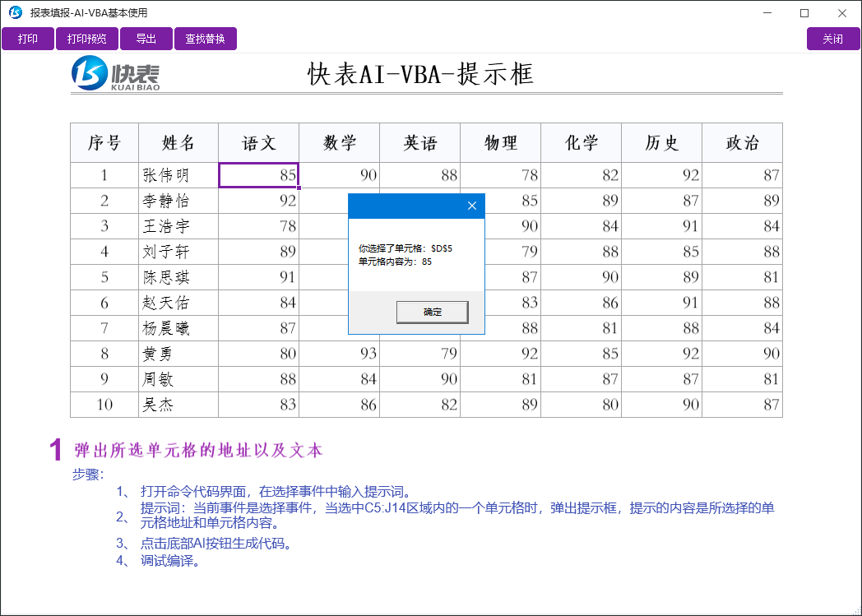Screen dimensions: 862x616
Task: Click the name cell 吴杰
Action: point(178,405)
